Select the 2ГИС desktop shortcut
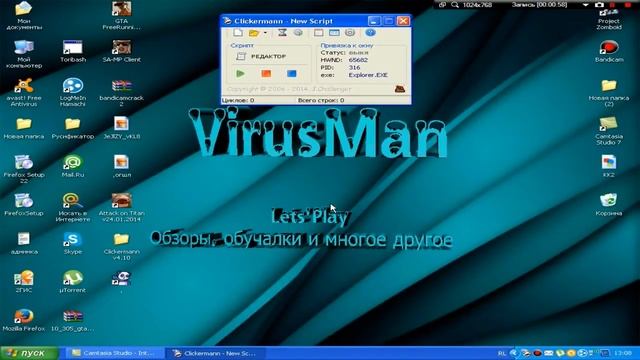 tap(24, 282)
